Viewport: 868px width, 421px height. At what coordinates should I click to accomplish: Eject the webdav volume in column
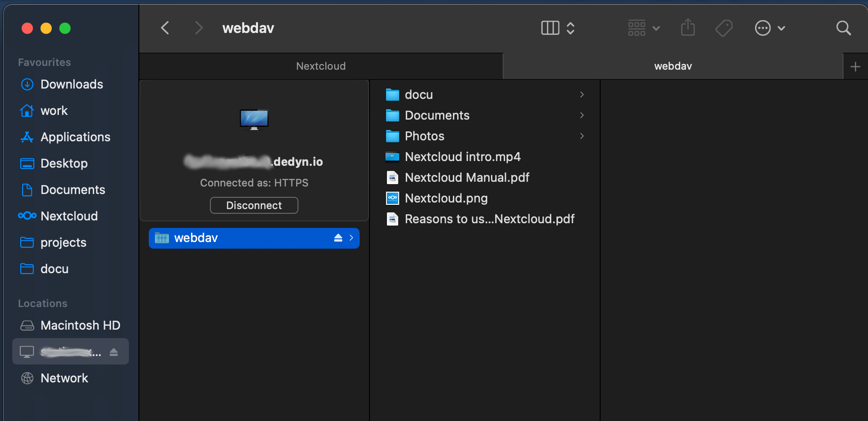click(x=338, y=238)
